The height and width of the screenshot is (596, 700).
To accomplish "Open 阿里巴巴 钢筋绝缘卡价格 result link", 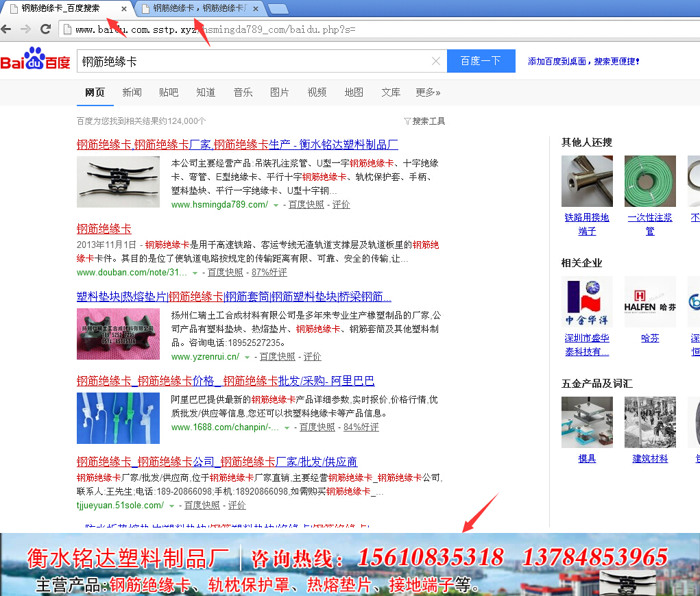I will click(x=226, y=380).
